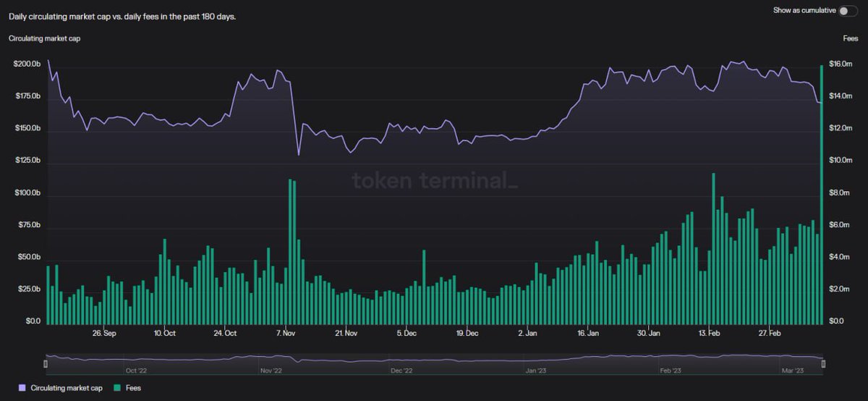This screenshot has width=868, height=401.
Task: Click the "13. Feb" x-axis label
Action: [x=709, y=334]
